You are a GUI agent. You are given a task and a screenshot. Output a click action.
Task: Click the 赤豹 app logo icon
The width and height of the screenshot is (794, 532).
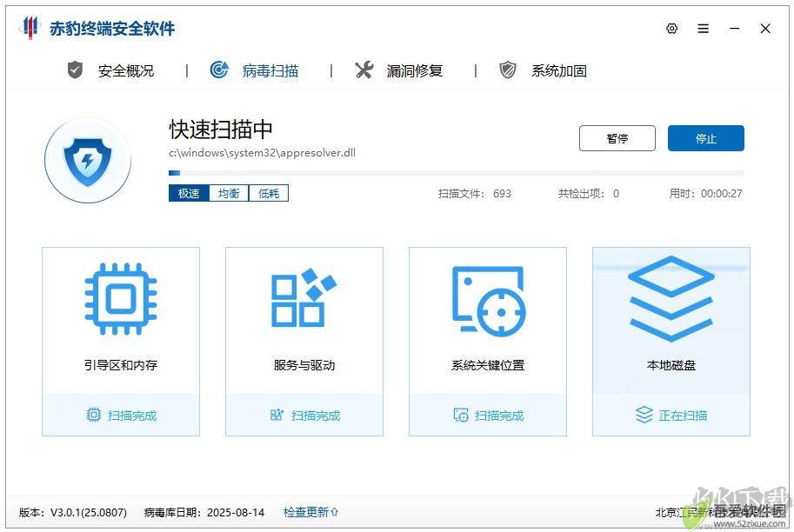30,27
